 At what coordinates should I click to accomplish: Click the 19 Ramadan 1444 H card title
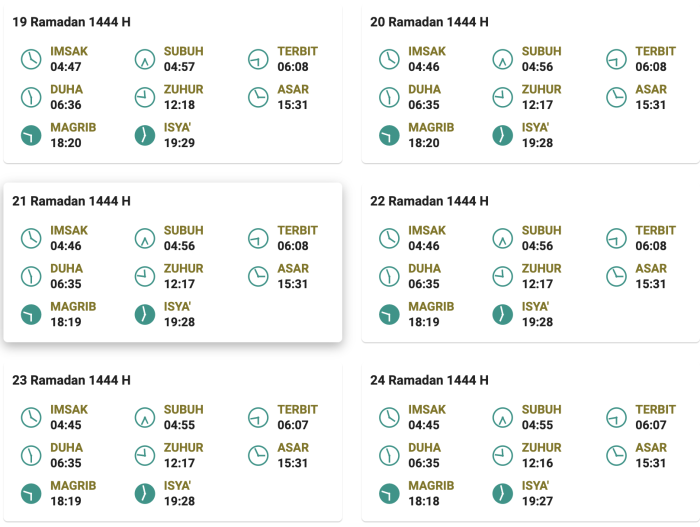tap(71, 22)
